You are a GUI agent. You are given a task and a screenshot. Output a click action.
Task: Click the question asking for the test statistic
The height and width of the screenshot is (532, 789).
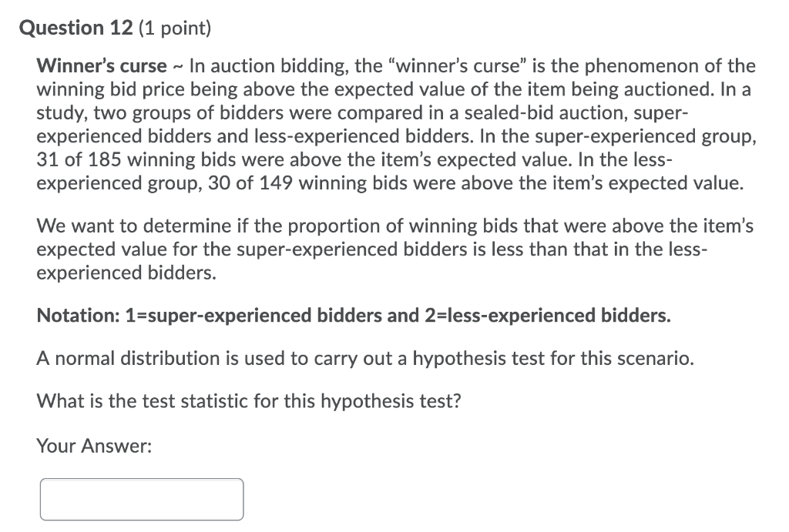tap(248, 400)
